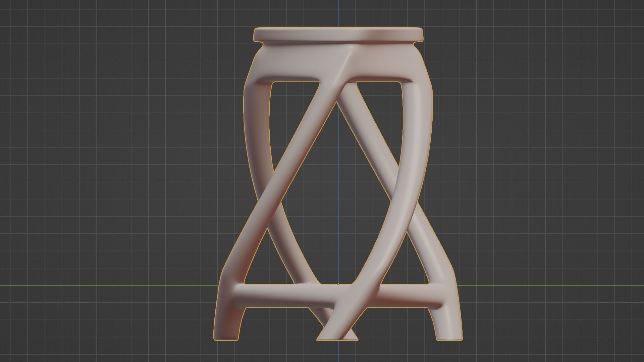
Task: Click the object origin point dot
Action: pyautogui.click(x=338, y=284)
